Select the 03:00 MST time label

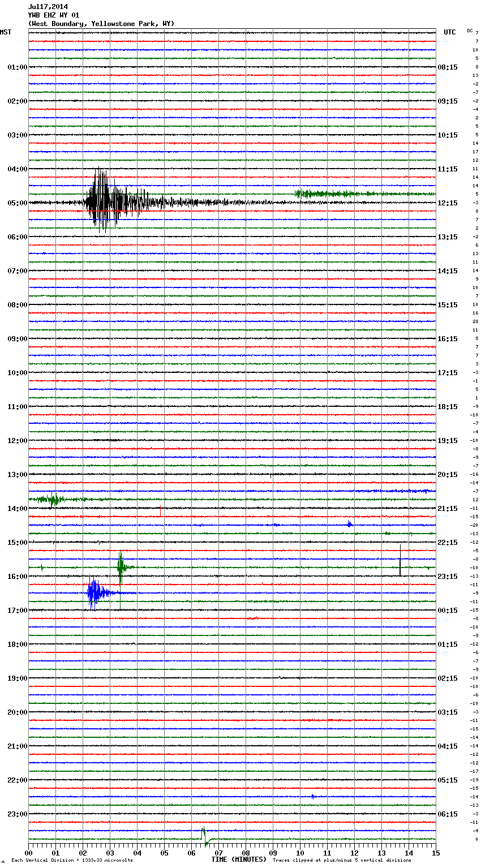pos(17,135)
